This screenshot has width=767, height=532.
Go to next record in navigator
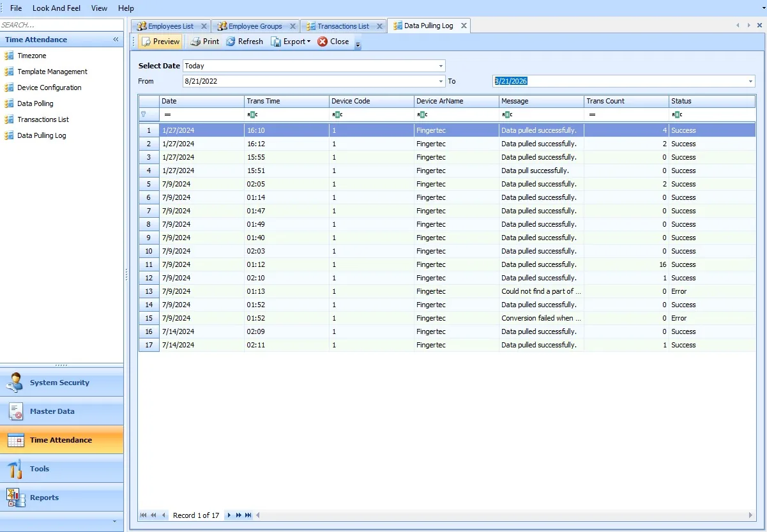pyautogui.click(x=229, y=515)
